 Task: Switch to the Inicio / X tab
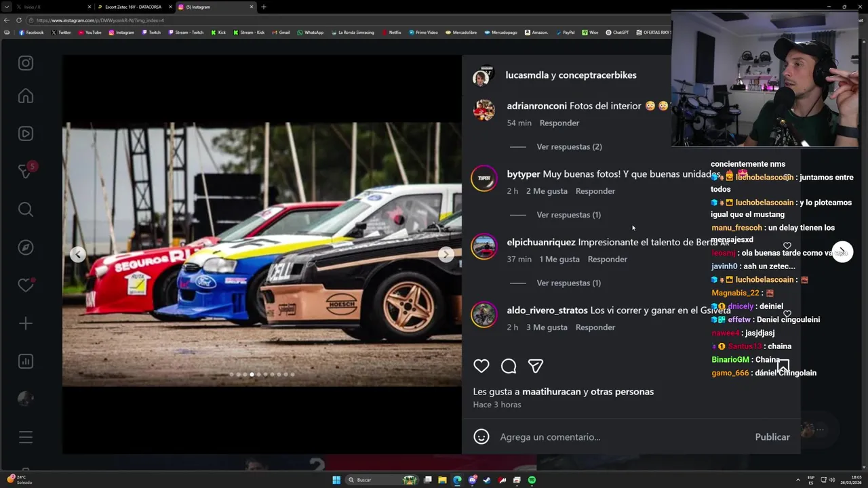(53, 7)
